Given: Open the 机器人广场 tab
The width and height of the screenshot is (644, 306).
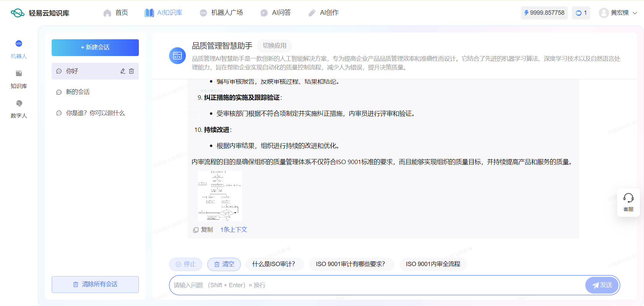Looking at the screenshot, I should click(221, 13).
